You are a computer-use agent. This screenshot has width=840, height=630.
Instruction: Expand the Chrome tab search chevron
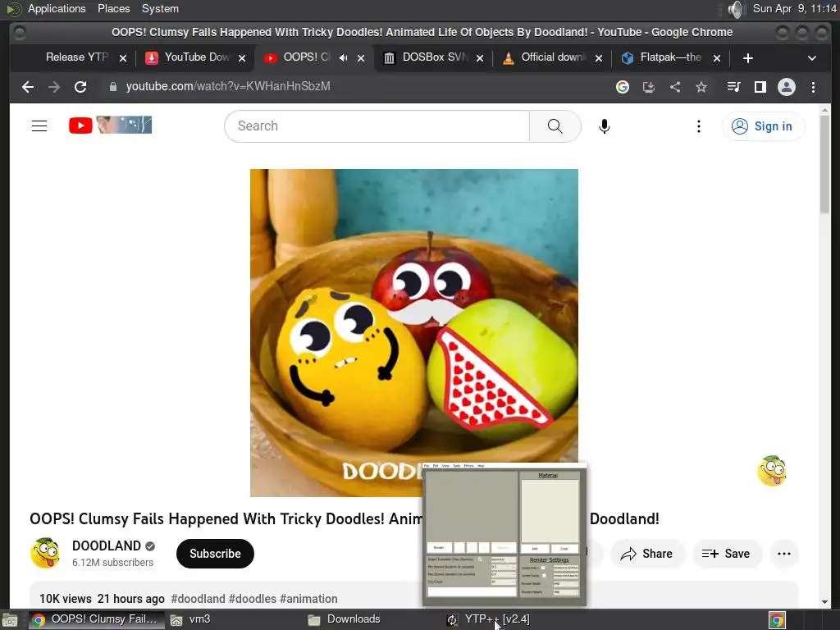click(812, 58)
